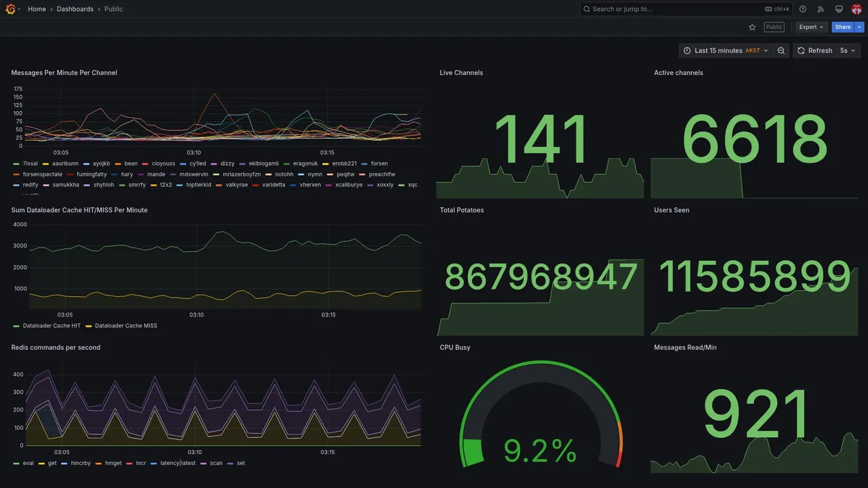Toggle the hincrby series in Redis legend
The width and height of the screenshot is (868, 488).
coord(76,464)
